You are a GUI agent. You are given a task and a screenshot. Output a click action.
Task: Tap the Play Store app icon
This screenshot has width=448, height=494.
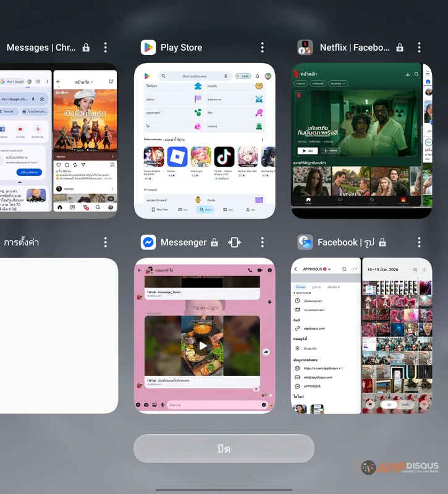148,48
